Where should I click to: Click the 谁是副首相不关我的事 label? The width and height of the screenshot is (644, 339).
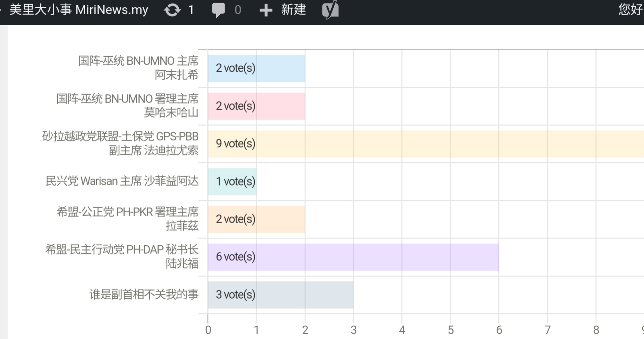[144, 294]
